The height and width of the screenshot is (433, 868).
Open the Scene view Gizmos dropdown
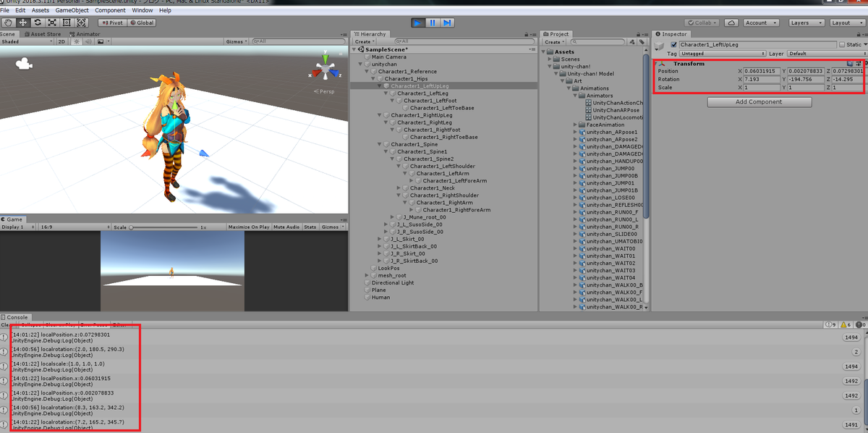click(237, 41)
